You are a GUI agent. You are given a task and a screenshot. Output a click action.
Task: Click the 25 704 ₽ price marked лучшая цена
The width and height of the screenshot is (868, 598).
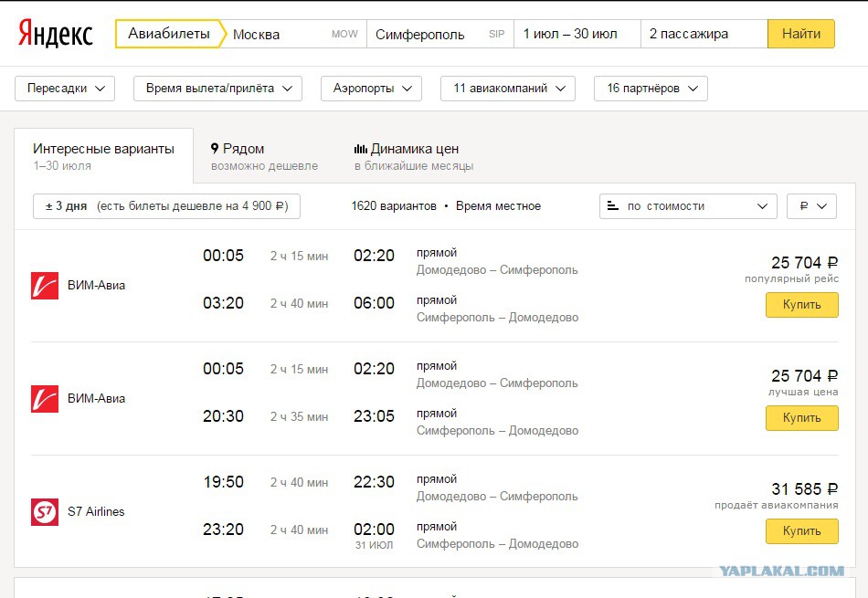pyautogui.click(x=805, y=375)
